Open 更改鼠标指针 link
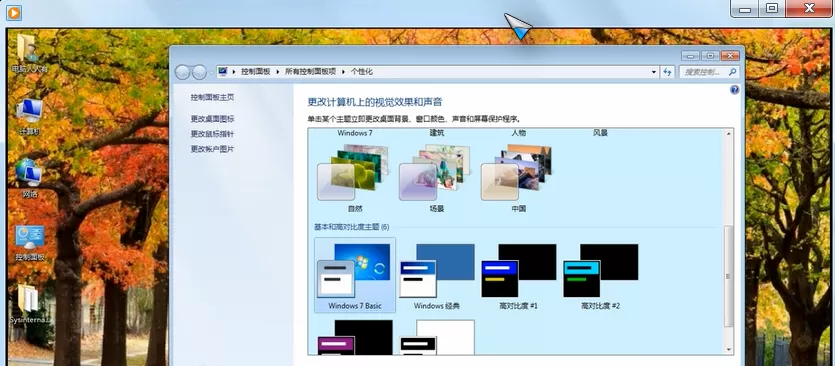The image size is (835, 366). [212, 134]
